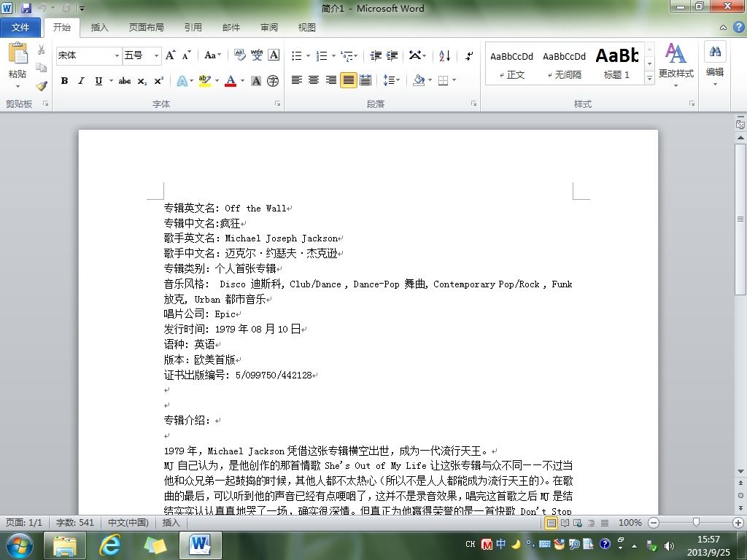This screenshot has width=747, height=560.
Task: Apply the 无间隔 No Spacing style
Action: (x=564, y=64)
